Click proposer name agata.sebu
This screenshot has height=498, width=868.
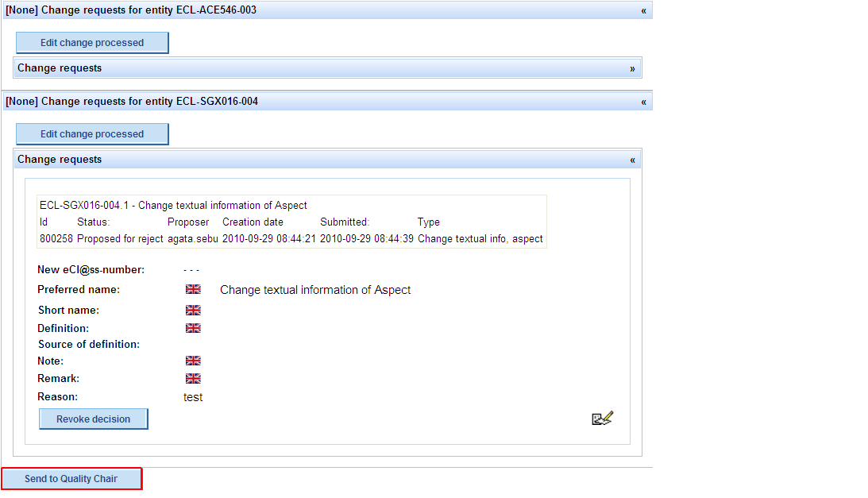(193, 238)
